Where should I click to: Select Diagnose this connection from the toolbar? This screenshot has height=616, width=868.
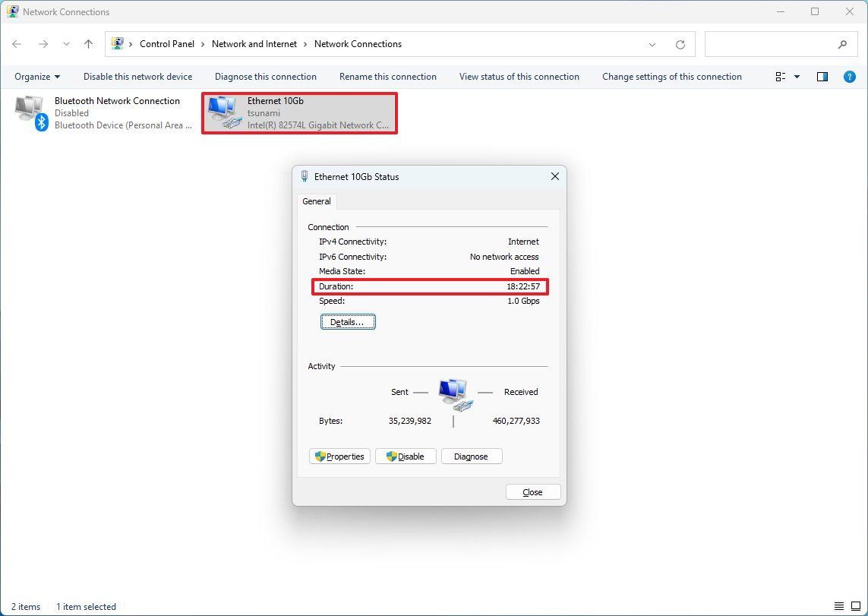tap(265, 76)
